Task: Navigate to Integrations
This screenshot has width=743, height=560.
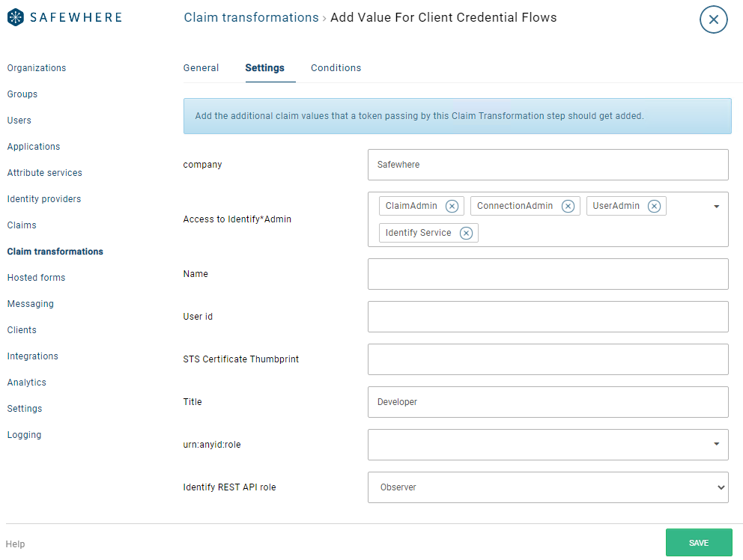Action: point(33,356)
